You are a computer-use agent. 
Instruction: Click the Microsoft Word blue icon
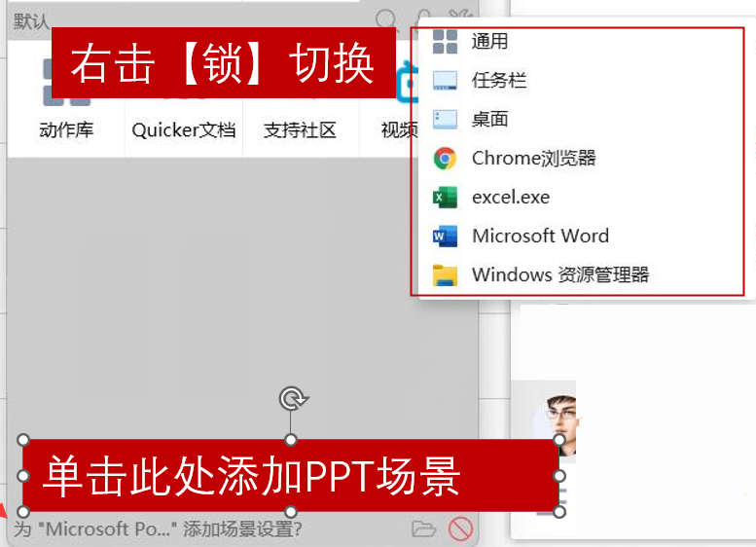tap(445, 237)
